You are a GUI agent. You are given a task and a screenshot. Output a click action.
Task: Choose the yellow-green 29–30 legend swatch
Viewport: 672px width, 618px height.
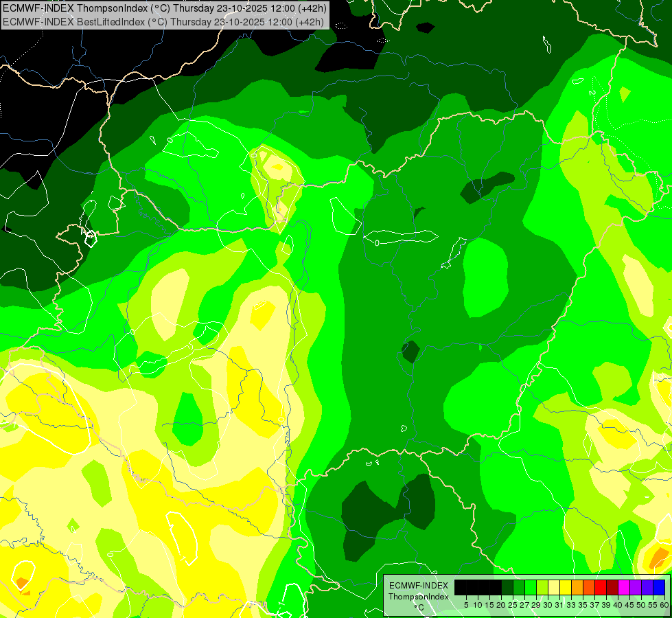pos(542,587)
